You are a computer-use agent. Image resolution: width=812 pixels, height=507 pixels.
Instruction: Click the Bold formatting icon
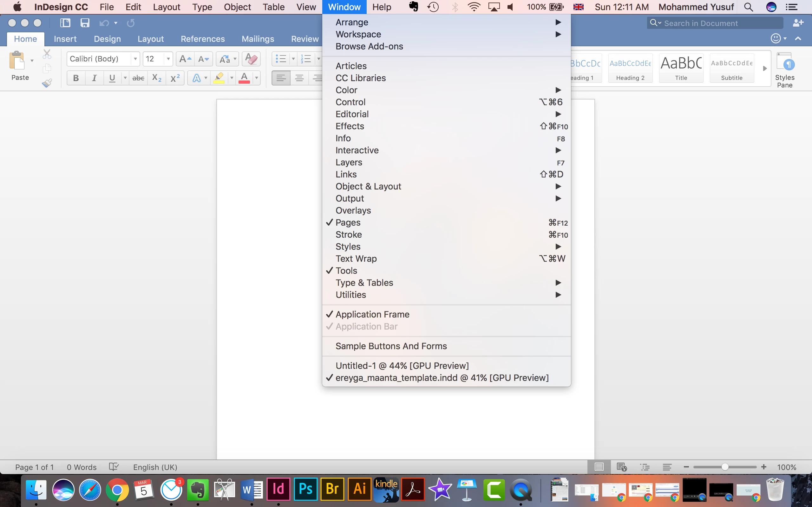pyautogui.click(x=76, y=78)
